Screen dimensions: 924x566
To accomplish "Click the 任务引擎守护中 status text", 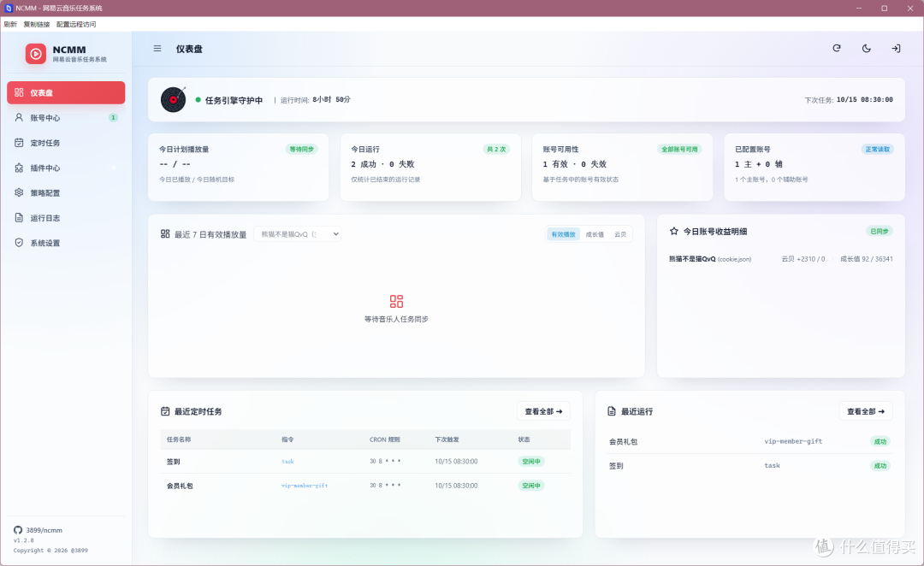I will tap(234, 100).
